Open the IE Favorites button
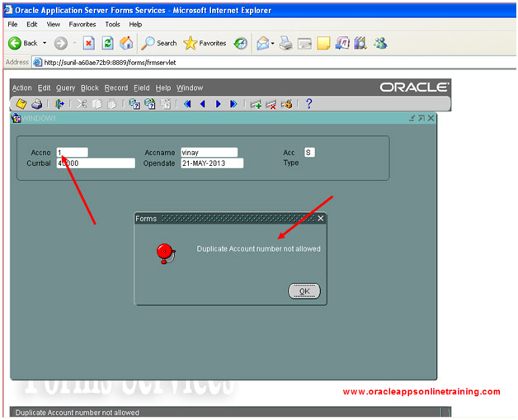Image resolution: width=518 pixels, height=420 pixels. 203,43
